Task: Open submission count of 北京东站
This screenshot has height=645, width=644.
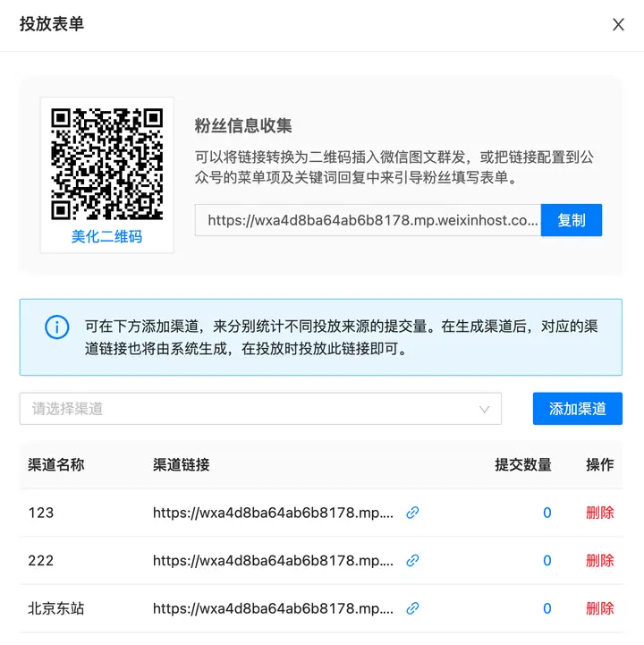Action: point(547,608)
